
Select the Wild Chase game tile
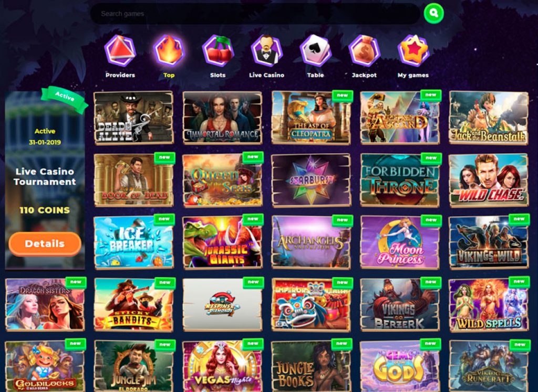489,180
